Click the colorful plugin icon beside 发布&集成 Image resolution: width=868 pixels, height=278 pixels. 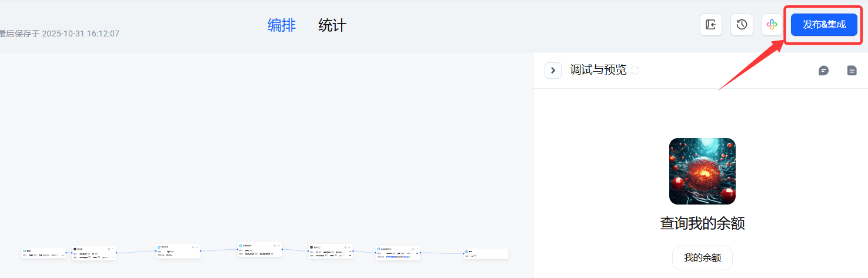772,25
